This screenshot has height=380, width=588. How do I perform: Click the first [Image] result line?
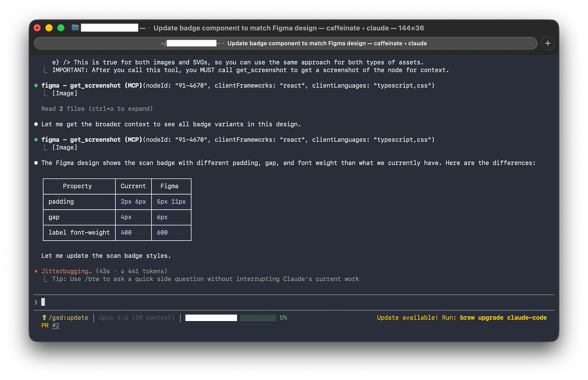pyautogui.click(x=65, y=93)
